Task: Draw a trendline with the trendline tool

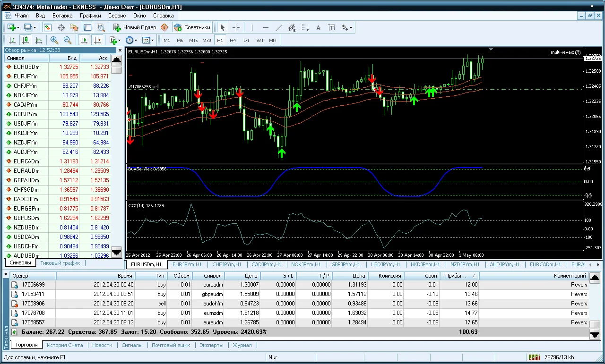Action: pyautogui.click(x=278, y=27)
